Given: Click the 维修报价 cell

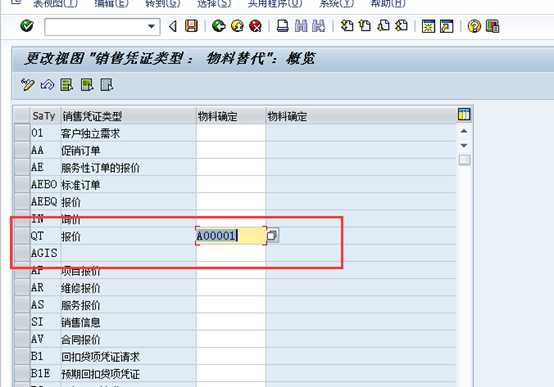Looking at the screenshot, I should (x=128, y=288).
